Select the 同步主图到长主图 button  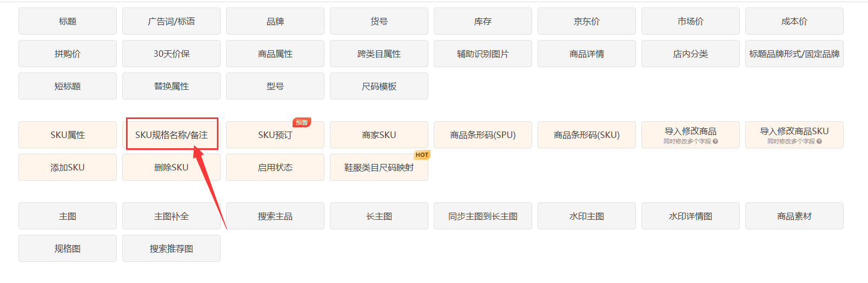click(483, 216)
